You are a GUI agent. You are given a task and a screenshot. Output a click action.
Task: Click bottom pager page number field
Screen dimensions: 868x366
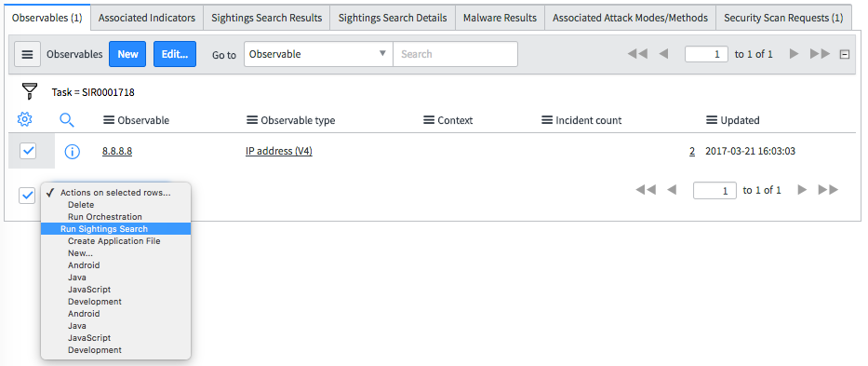click(714, 190)
